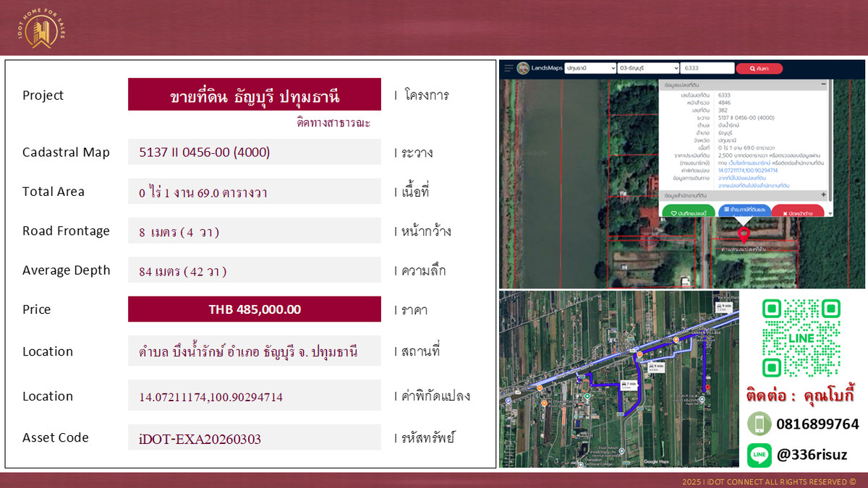The width and height of the screenshot is (868, 488).
Task: Open the 03-ธัญบุรี district dropdown
Action: [647, 68]
